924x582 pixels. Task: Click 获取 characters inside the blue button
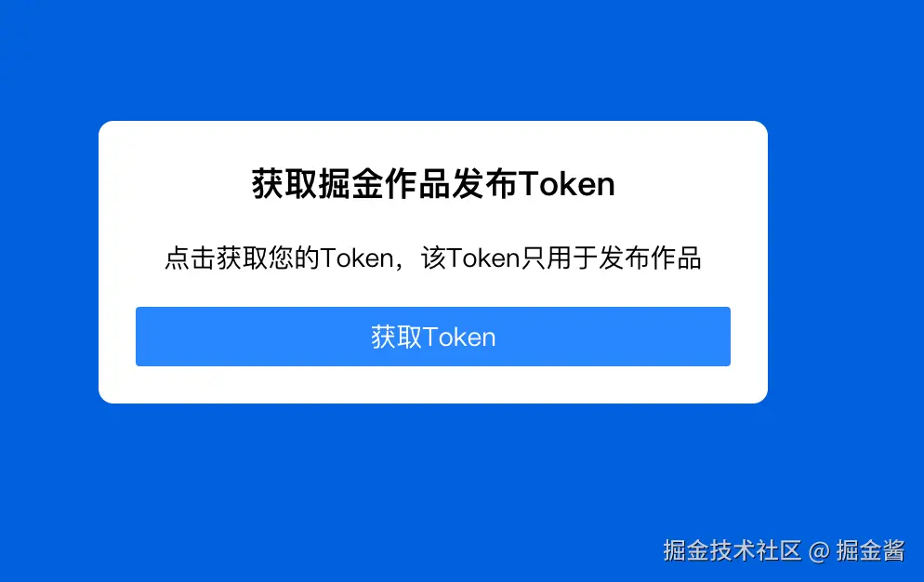[x=397, y=337]
